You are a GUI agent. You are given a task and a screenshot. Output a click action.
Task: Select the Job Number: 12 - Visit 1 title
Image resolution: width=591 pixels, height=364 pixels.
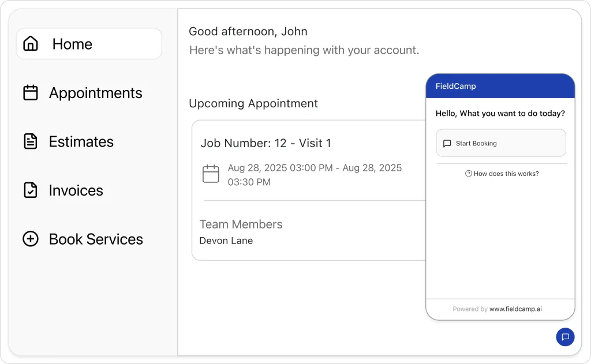[x=266, y=143]
